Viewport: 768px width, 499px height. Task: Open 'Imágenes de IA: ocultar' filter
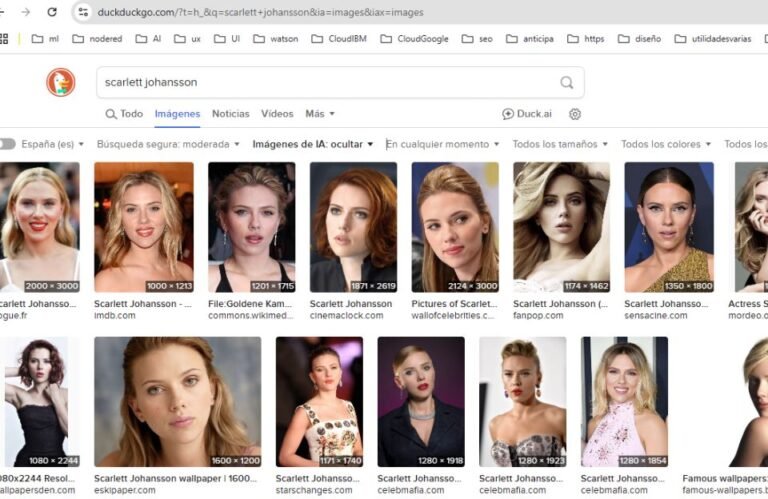point(313,144)
